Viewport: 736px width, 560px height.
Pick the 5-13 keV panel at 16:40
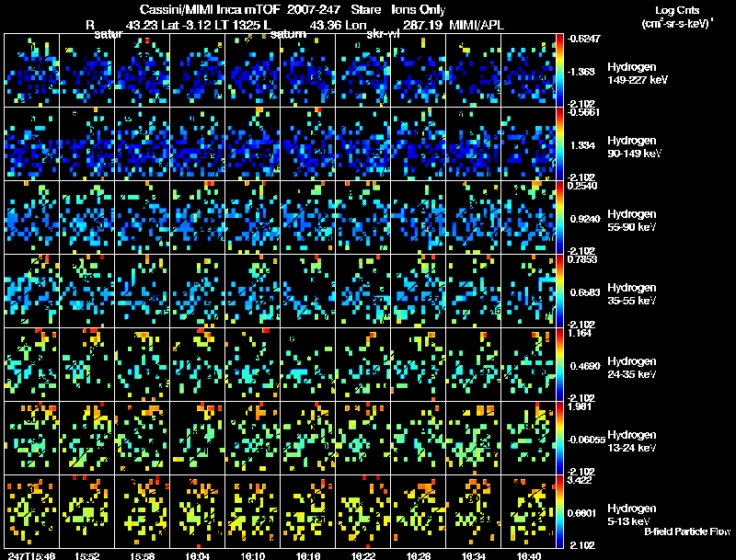[528, 512]
